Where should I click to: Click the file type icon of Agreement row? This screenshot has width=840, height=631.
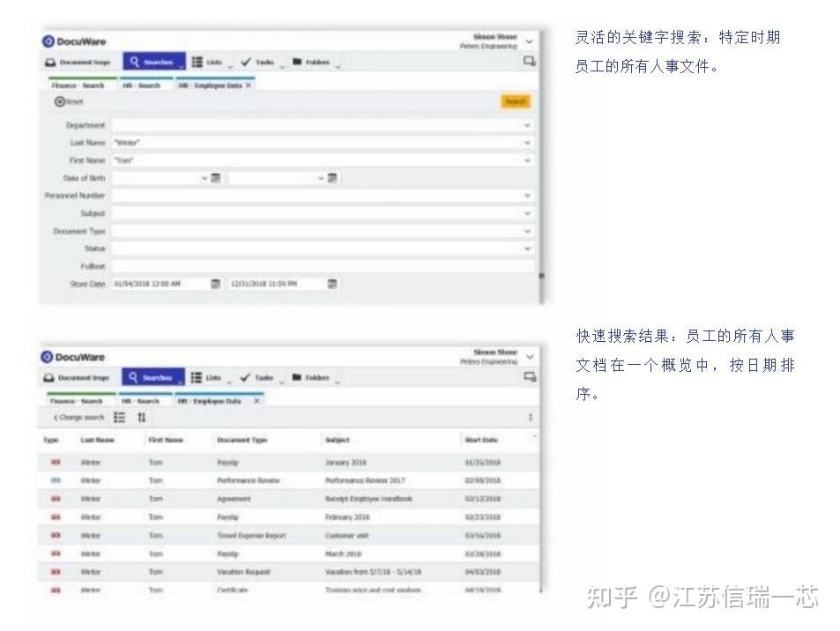pos(56,499)
